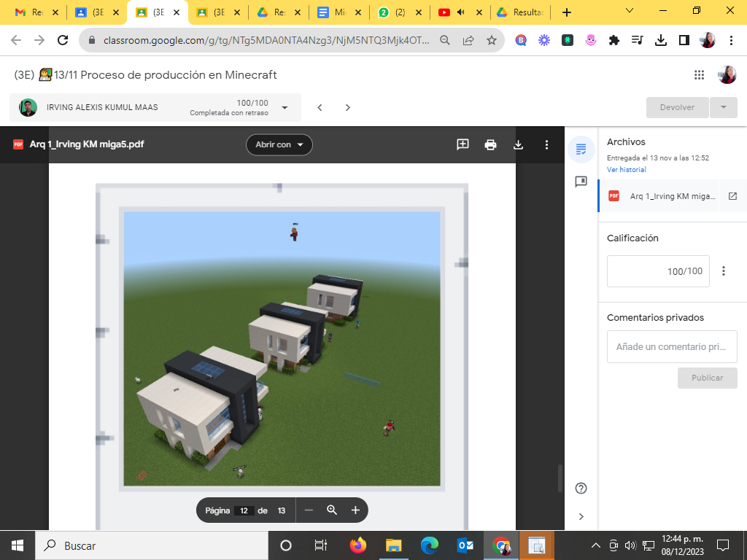Show hidden system tray icons

[595, 545]
